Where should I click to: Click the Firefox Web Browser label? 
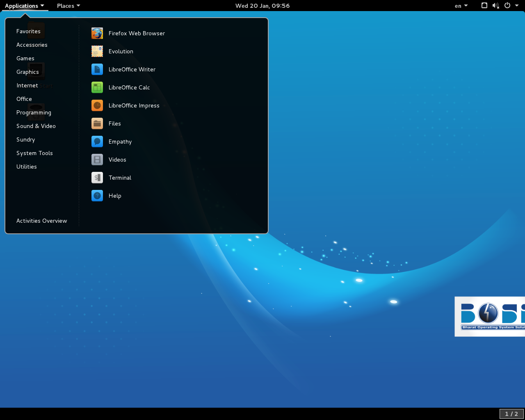point(137,33)
